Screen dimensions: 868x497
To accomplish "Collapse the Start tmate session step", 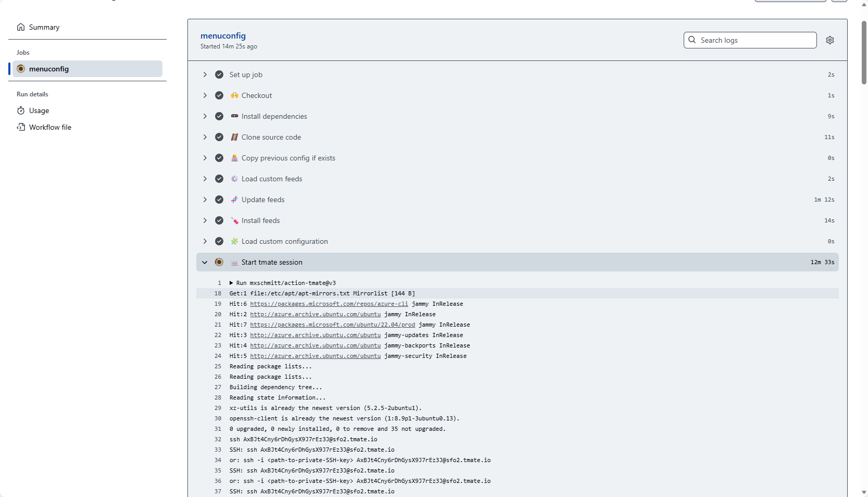I will point(205,262).
